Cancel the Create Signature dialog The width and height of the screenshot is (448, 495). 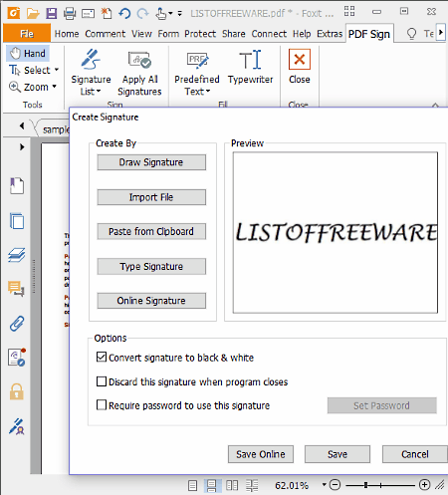(415, 454)
